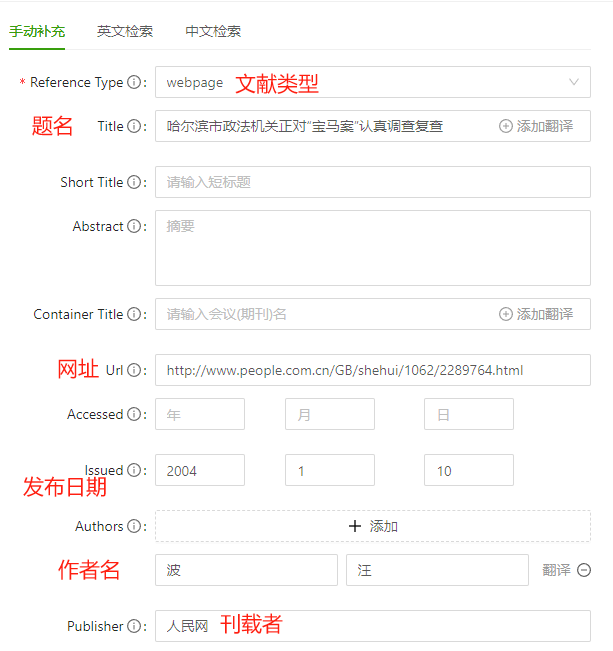Click the Issued month field showing 1
The image size is (613, 651).
(330, 470)
